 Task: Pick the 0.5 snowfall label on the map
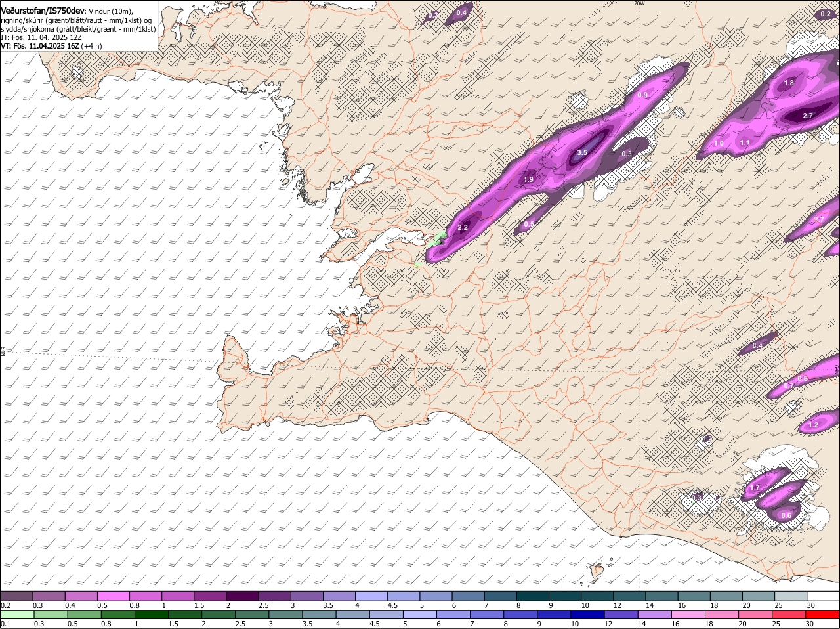click(529, 225)
